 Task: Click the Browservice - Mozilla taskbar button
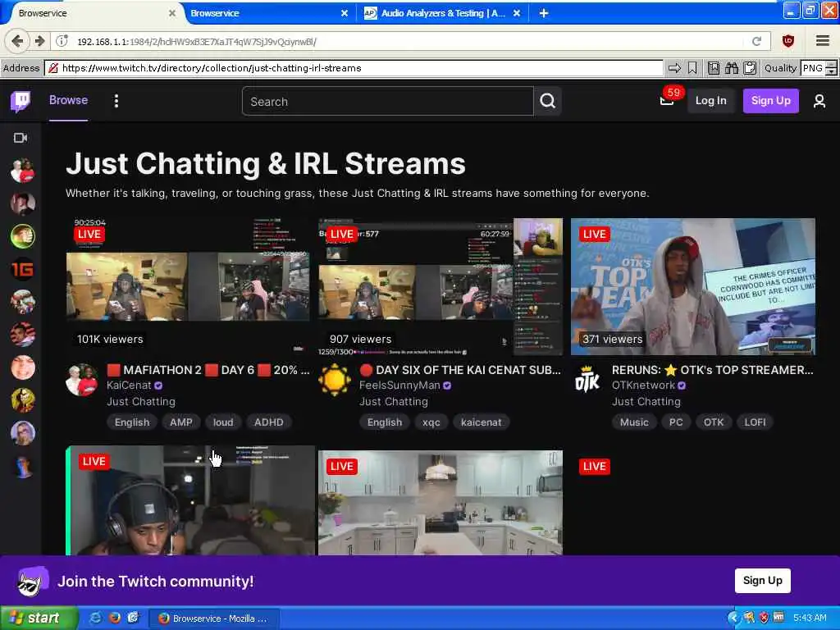click(x=213, y=619)
